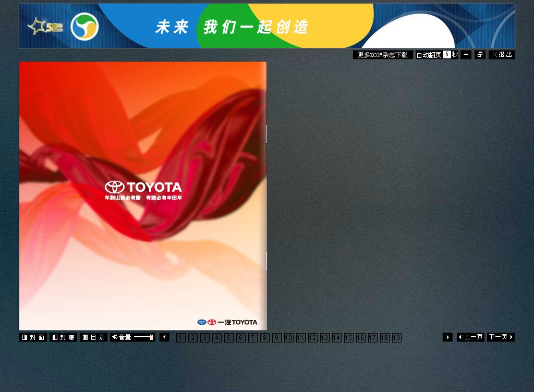Go to page 14
The image size is (534, 392).
pyautogui.click(x=337, y=338)
